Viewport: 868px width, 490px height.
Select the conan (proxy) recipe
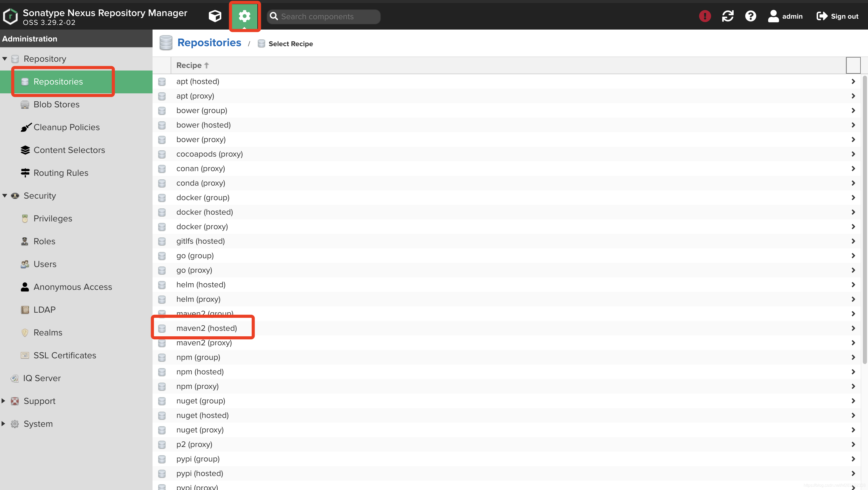[x=507, y=168]
